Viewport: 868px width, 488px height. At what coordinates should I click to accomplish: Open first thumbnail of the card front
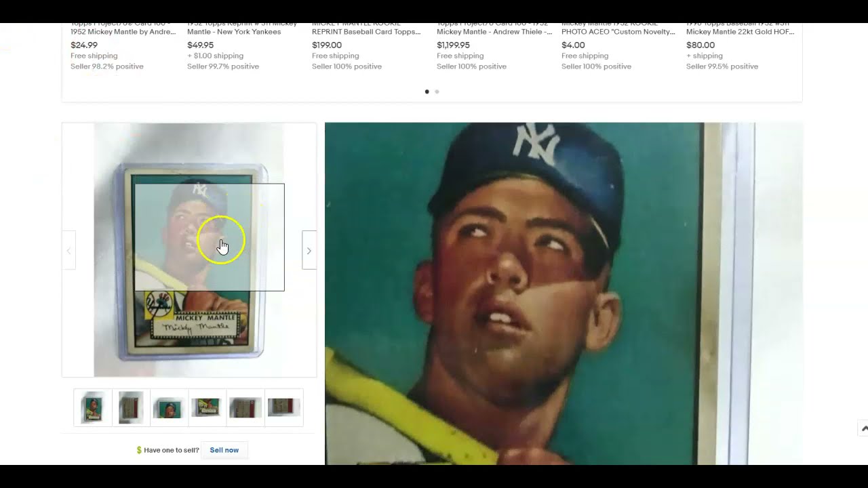tap(92, 407)
